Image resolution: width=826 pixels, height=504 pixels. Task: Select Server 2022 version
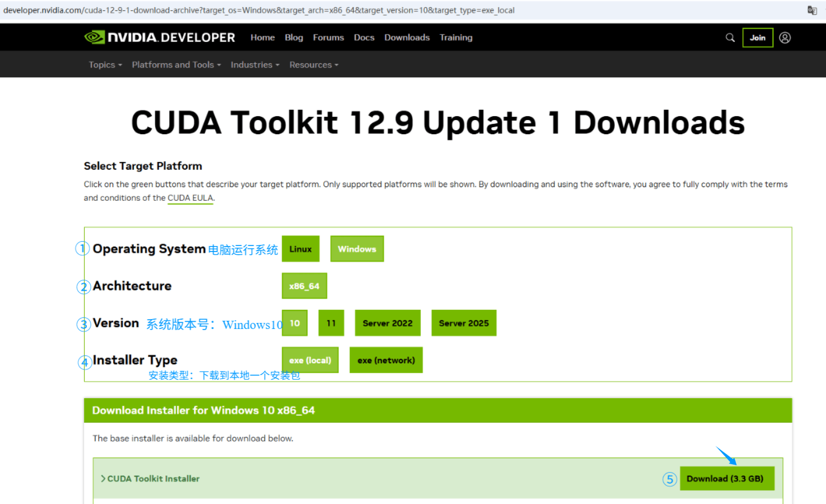tap(388, 323)
